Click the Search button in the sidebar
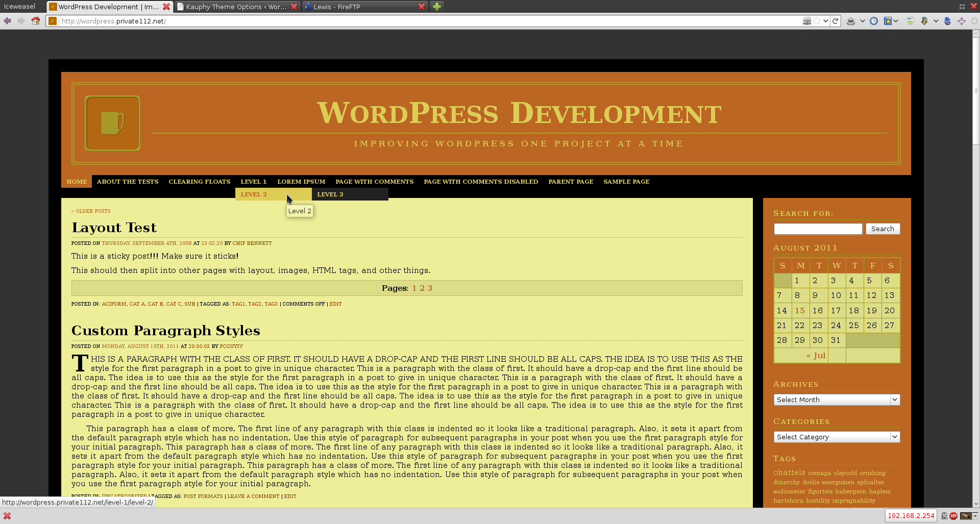980x524 pixels. [883, 229]
